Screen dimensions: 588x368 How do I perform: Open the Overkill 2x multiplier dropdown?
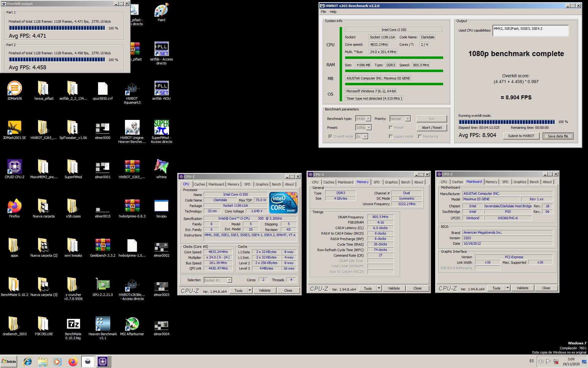pos(365,136)
